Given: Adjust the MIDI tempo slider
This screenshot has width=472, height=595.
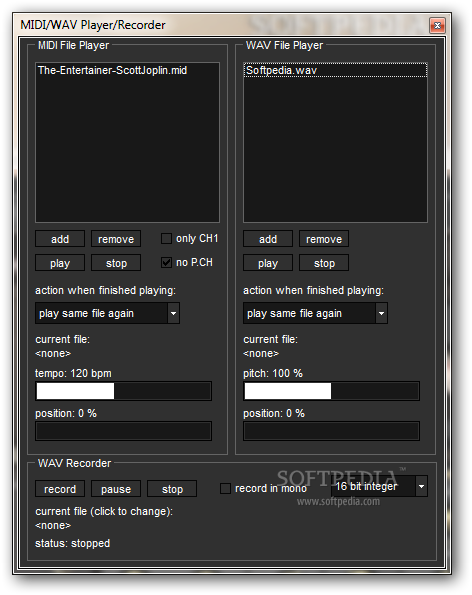Looking at the screenshot, I should (124, 391).
